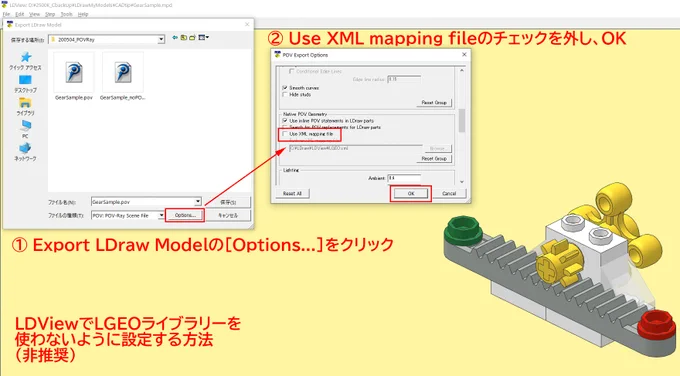
Task: Open Network (ネットワーク) in sidebar
Action: point(25,152)
